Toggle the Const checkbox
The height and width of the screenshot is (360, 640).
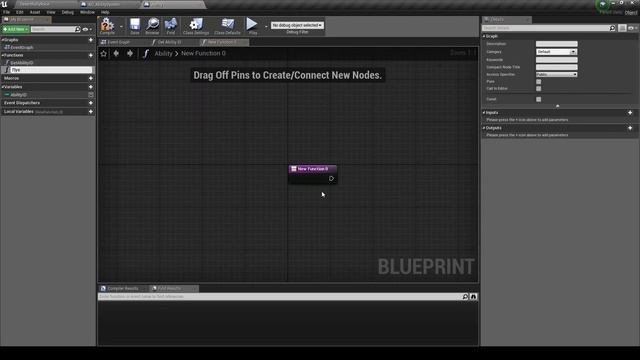[x=538, y=99]
